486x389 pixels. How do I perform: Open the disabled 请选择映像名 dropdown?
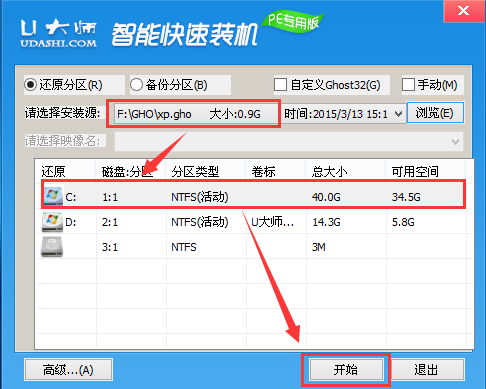(x=289, y=142)
